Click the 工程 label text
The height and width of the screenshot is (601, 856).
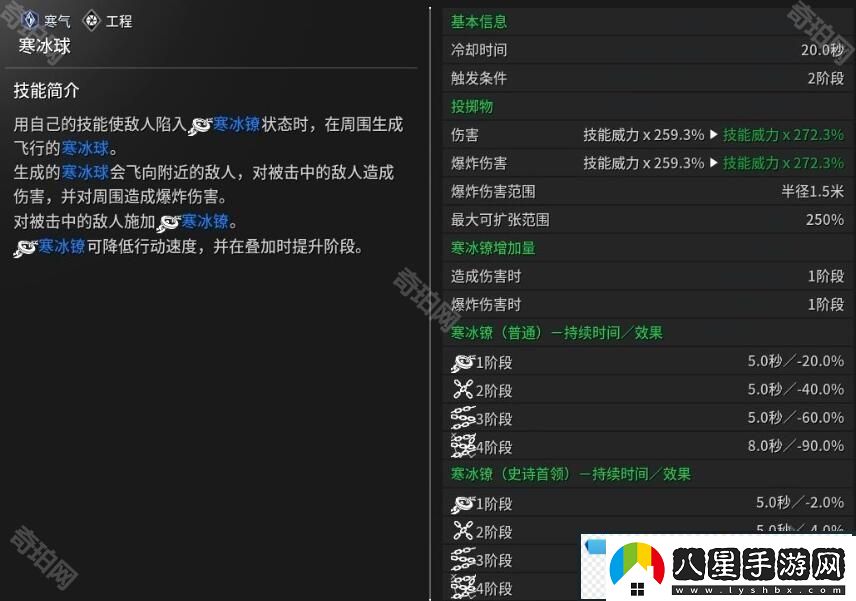pyautogui.click(x=119, y=21)
